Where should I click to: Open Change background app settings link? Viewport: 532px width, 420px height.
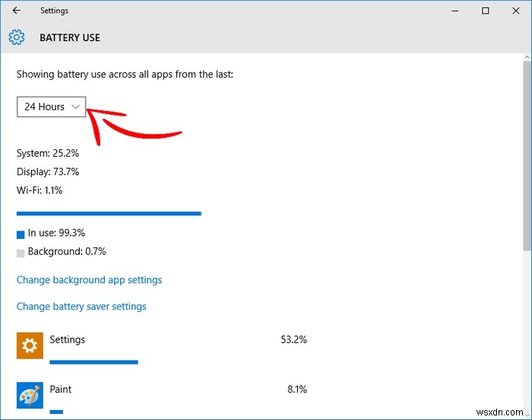[89, 280]
